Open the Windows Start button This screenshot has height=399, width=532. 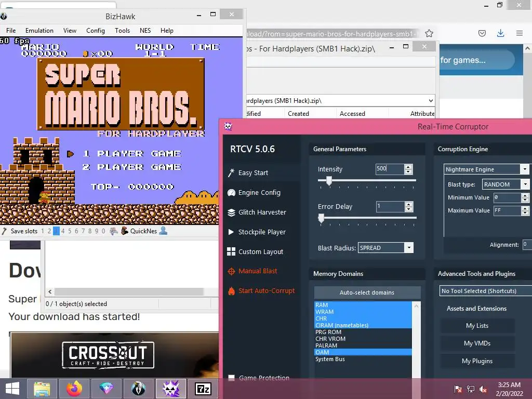pos(12,389)
